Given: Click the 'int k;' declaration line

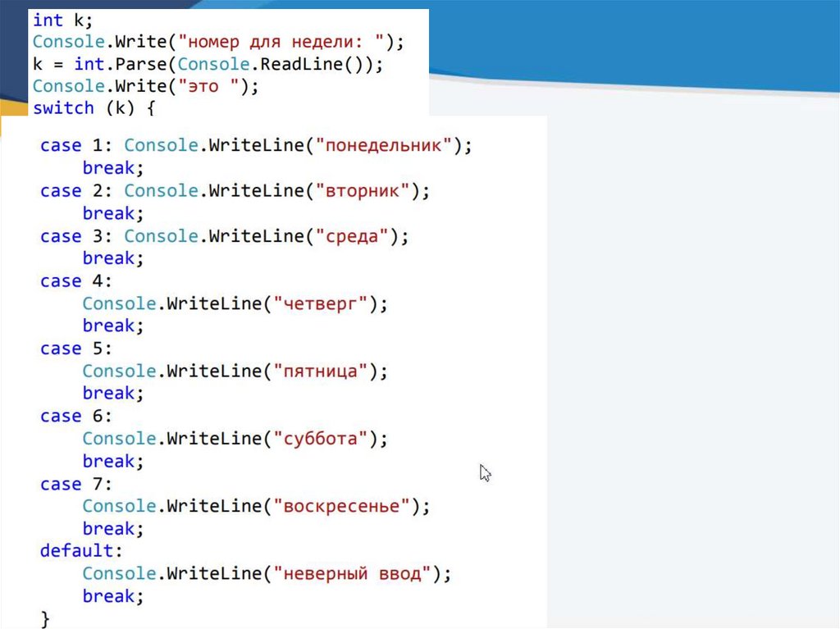Looking at the screenshot, I should 62,21.
